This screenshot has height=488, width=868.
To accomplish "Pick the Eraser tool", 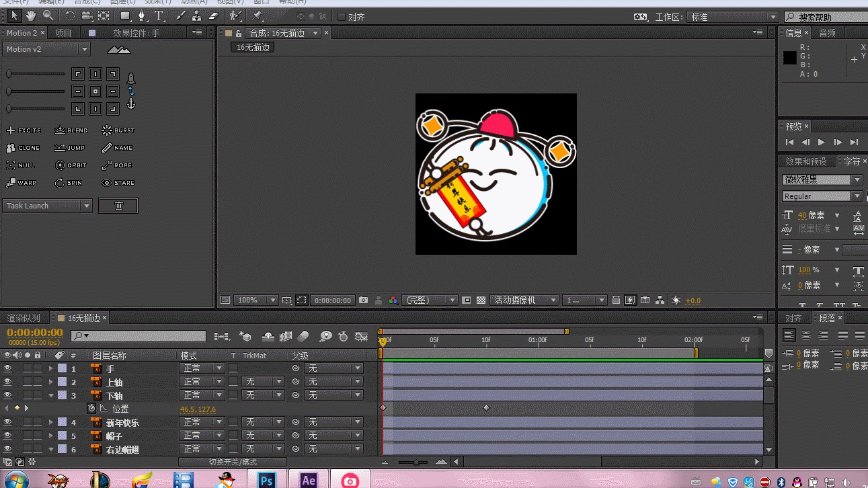I will coord(214,15).
